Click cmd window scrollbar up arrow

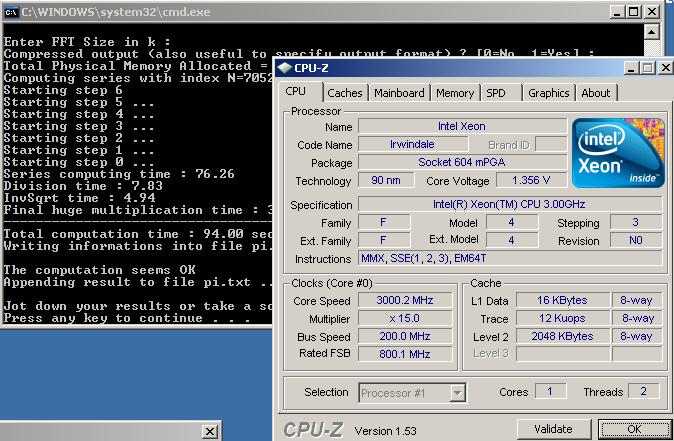pyautogui.click(x=652, y=32)
